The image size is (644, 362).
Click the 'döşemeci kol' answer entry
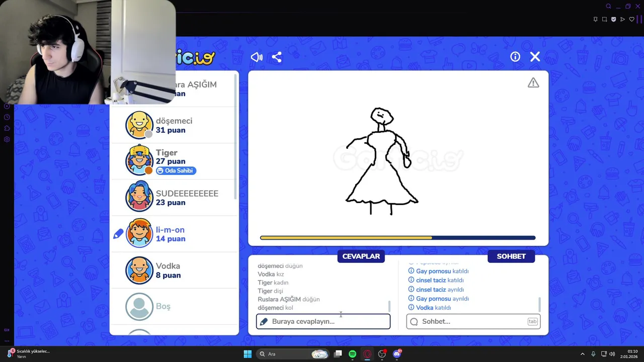tap(275, 308)
